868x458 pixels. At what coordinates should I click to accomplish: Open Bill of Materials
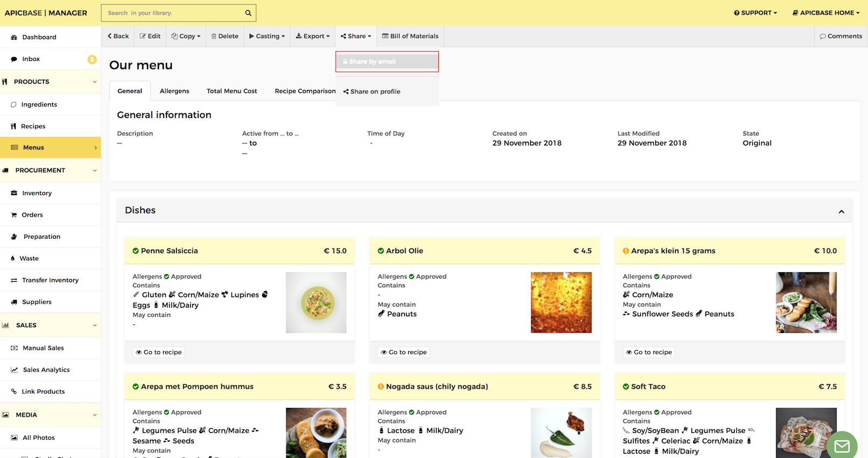pyautogui.click(x=410, y=36)
